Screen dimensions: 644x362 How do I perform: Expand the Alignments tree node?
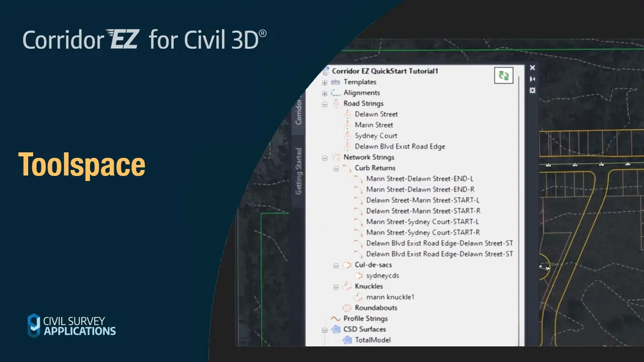[325, 93]
